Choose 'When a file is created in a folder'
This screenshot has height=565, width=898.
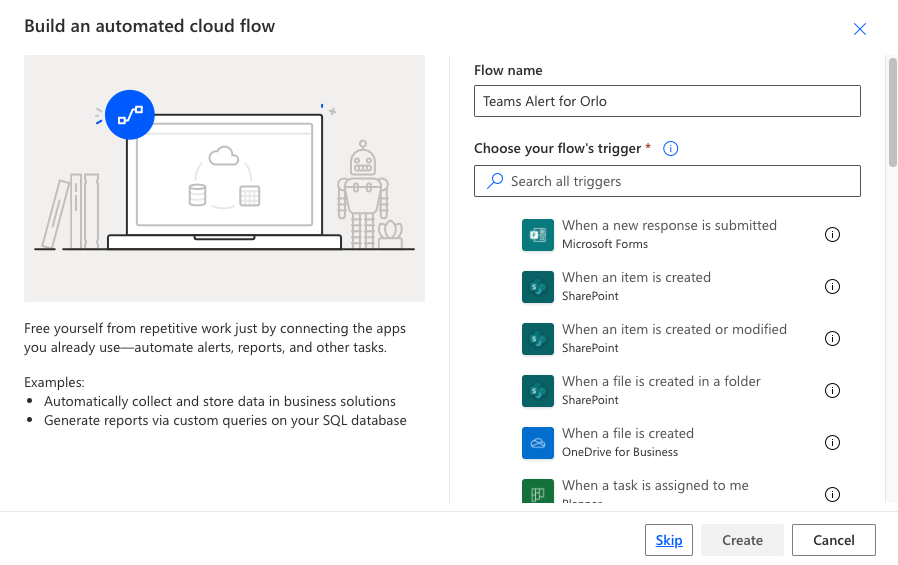661,382
